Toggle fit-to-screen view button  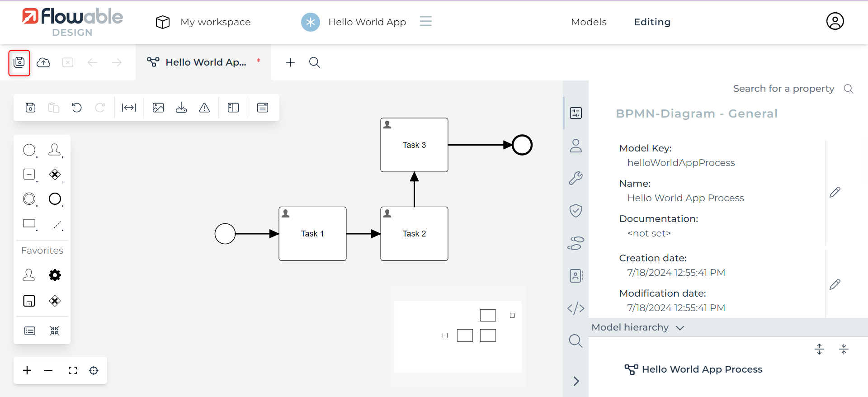73,371
